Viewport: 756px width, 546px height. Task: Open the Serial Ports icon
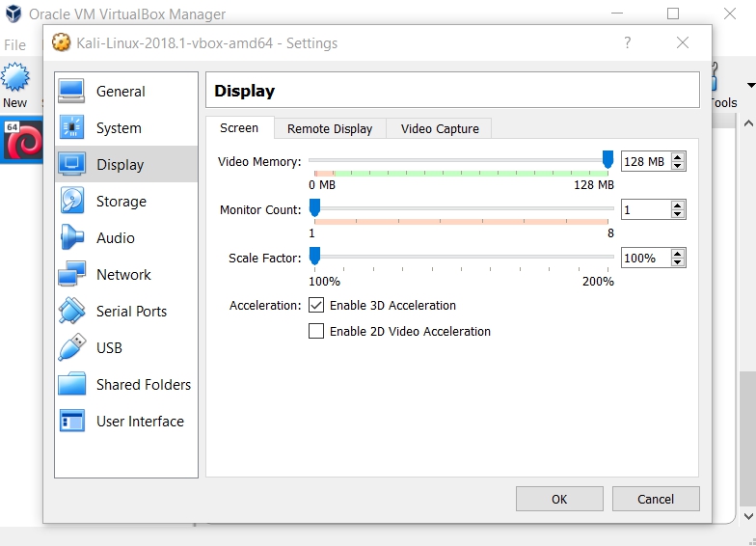click(x=72, y=311)
